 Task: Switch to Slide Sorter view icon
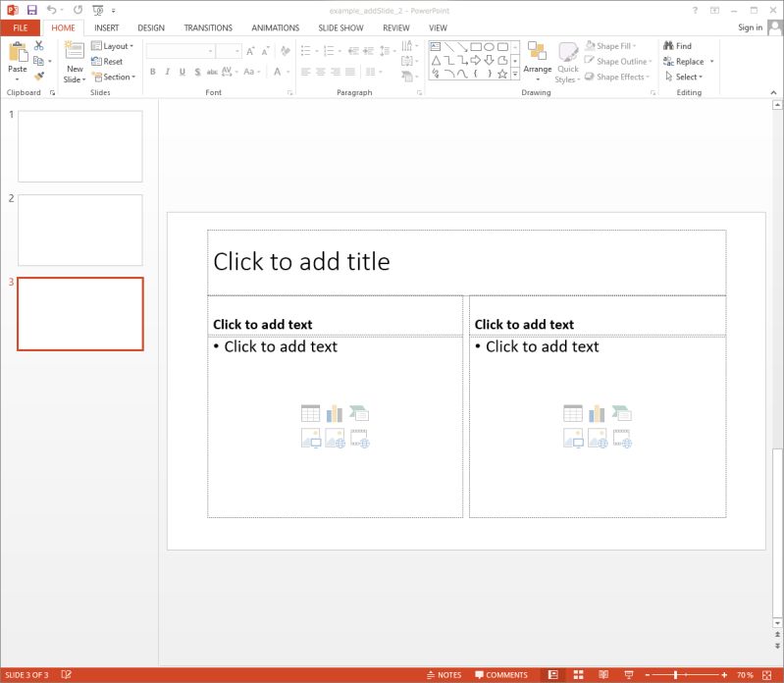pos(579,674)
